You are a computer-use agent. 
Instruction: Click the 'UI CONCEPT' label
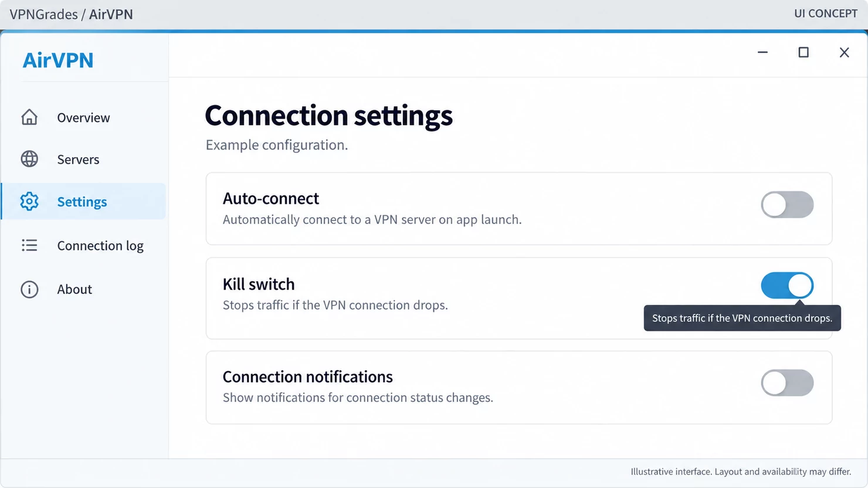[826, 13]
